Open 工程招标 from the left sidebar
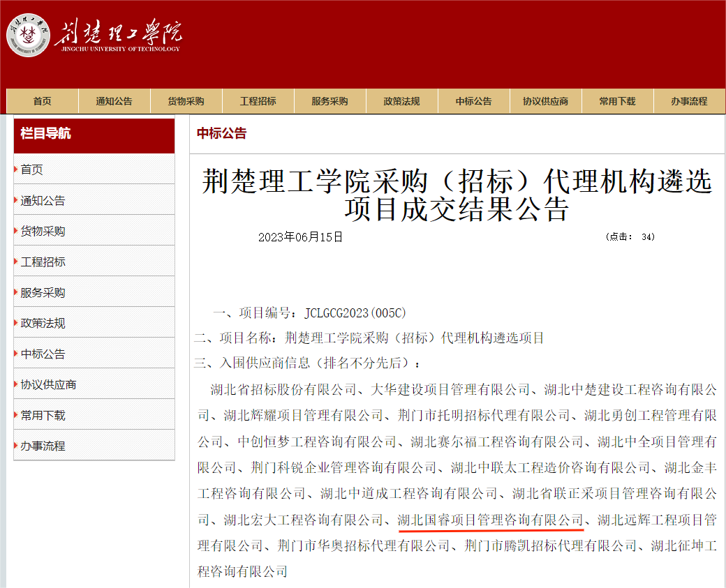 (x=94, y=262)
